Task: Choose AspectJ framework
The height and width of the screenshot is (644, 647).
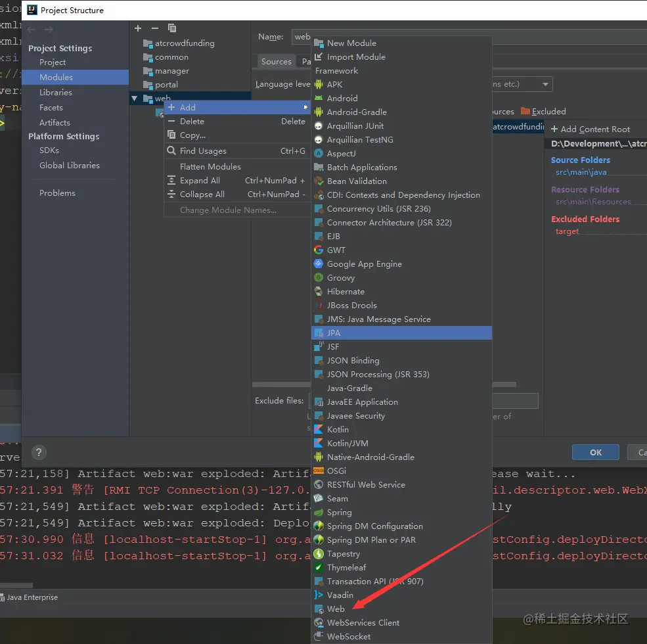Action: [401, 154]
